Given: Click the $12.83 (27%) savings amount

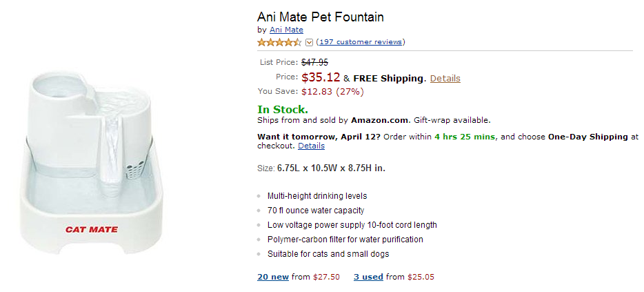Looking at the screenshot, I should point(332,91).
